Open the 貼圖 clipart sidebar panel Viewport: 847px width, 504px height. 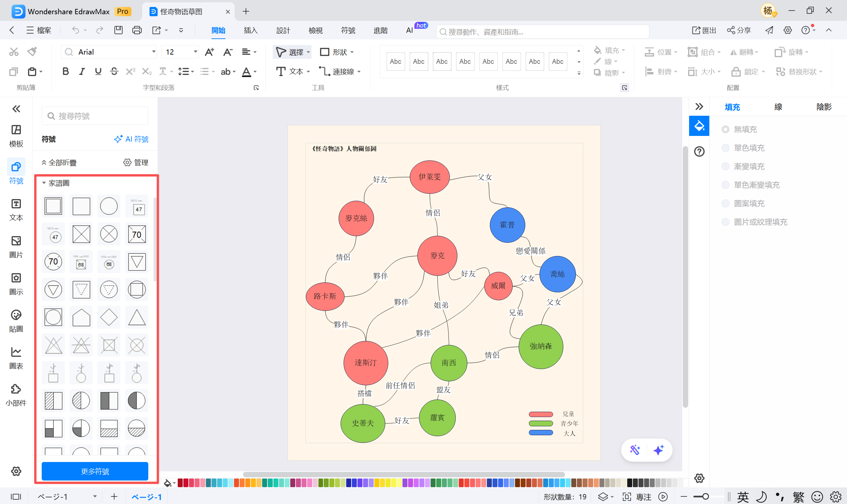[16, 320]
